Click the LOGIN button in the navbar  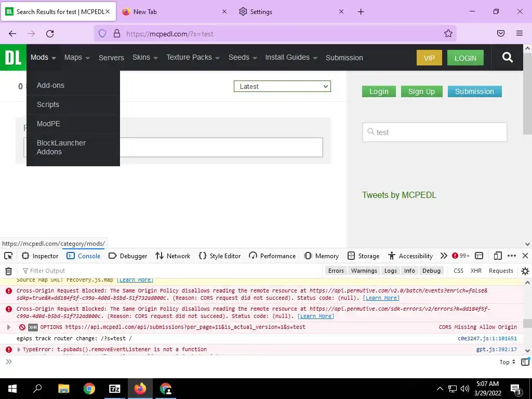click(x=465, y=58)
